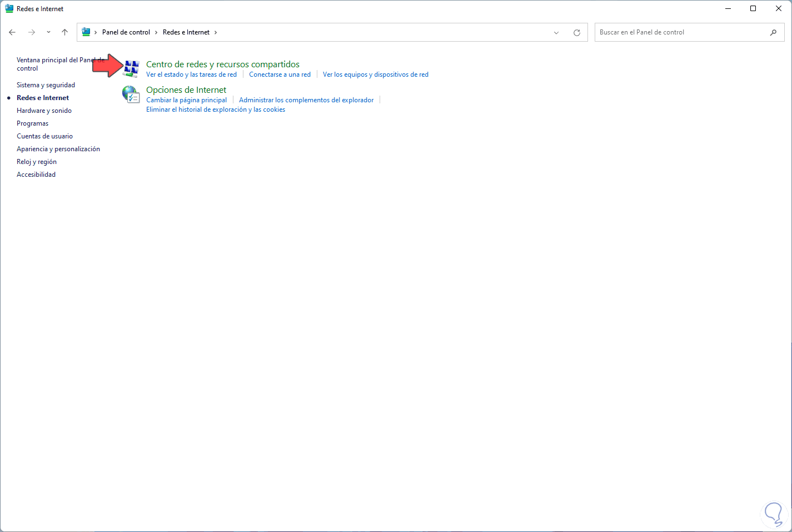Open Accesibilidad category

click(36, 175)
